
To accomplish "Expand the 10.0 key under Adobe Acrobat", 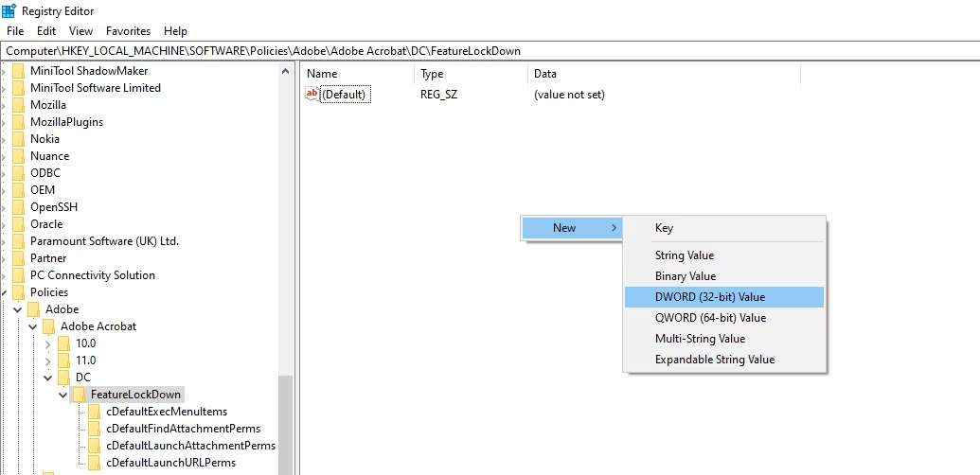I will [48, 343].
